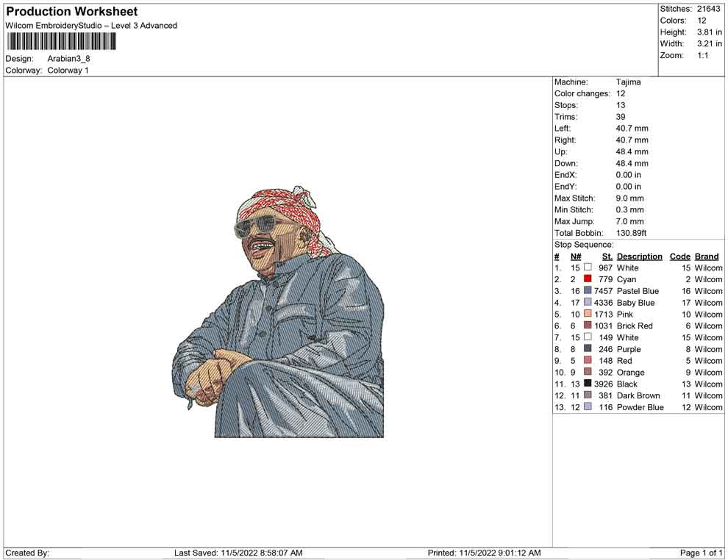
Task: Click the Pink color swatch
Action: coord(588,314)
